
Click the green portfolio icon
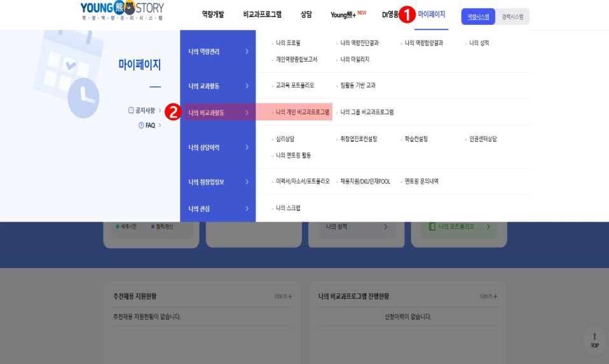click(x=432, y=227)
